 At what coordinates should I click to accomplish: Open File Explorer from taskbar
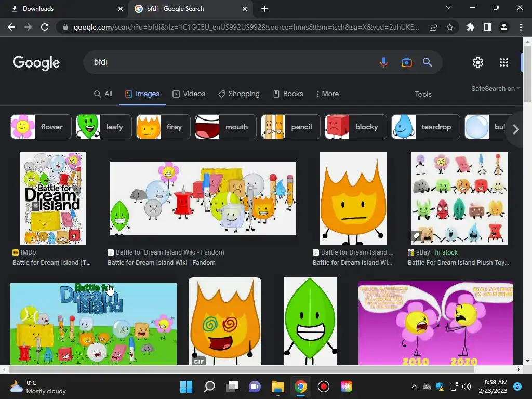(277, 387)
